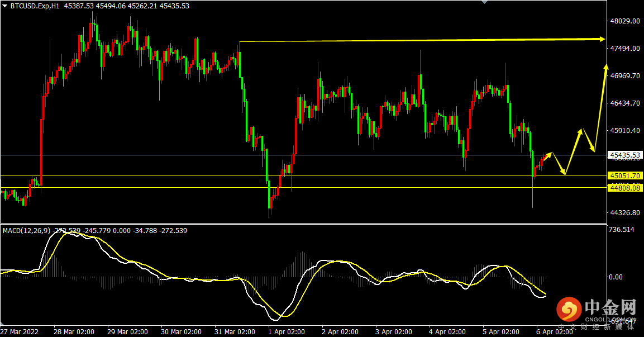644x337 pixels.
Task: Select the lower yellow horizontal line at 44808.08
Action: pos(303,188)
